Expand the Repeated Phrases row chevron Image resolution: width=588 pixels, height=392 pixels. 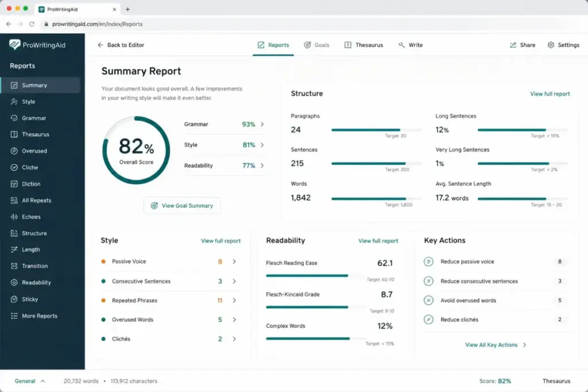coord(234,300)
